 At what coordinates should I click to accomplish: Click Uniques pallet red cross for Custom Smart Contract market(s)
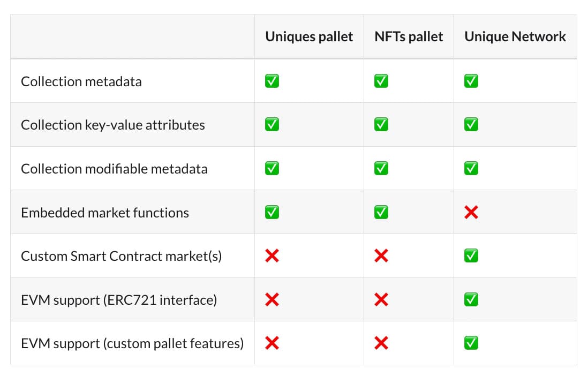[x=272, y=256]
